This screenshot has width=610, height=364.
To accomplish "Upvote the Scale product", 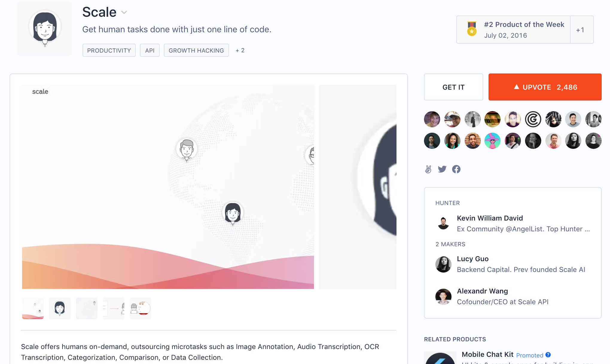I will [545, 87].
